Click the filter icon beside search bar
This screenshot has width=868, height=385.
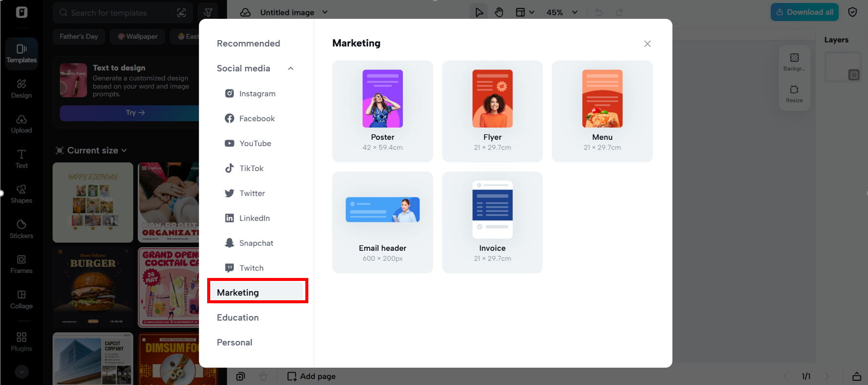click(x=208, y=13)
